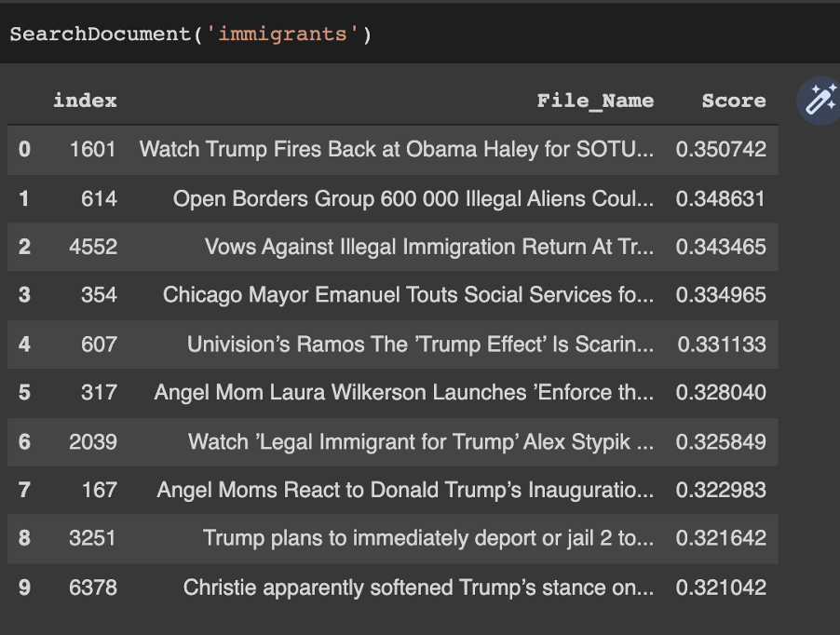Image resolution: width=840 pixels, height=635 pixels.
Task: Select the Watch Trump Fires Back row title
Action: [396, 149]
